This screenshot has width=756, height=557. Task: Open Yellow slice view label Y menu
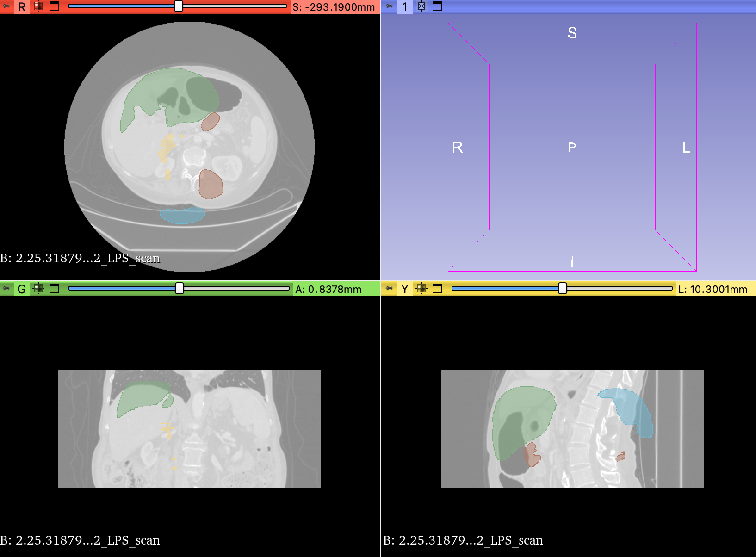[405, 289]
